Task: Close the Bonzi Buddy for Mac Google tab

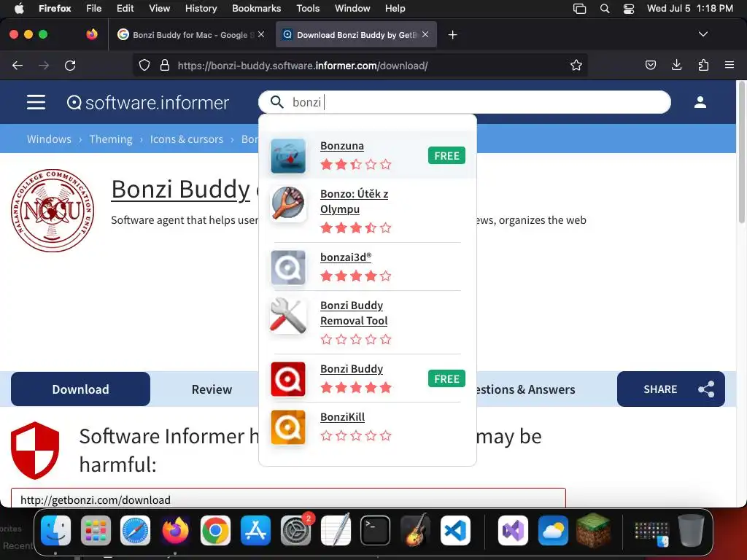Action: tap(261, 34)
